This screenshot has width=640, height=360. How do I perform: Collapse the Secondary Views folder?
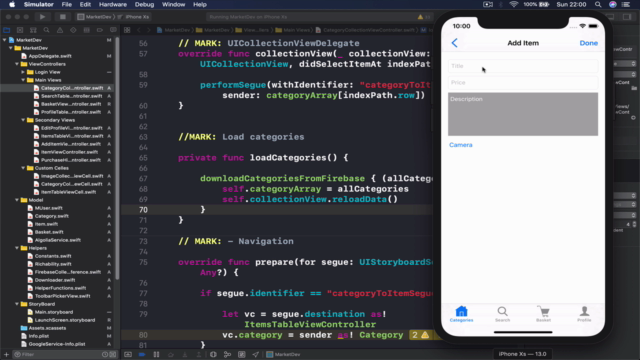coord(23,120)
